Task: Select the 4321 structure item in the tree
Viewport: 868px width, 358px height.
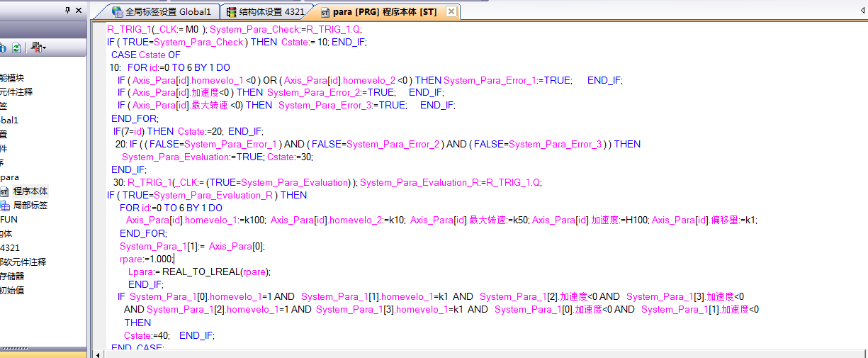Action: pos(10,248)
